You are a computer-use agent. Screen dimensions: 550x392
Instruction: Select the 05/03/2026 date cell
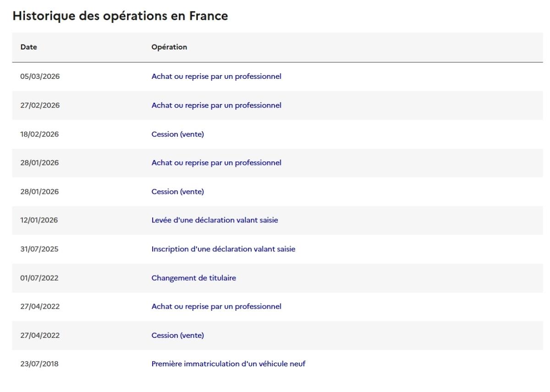point(40,77)
